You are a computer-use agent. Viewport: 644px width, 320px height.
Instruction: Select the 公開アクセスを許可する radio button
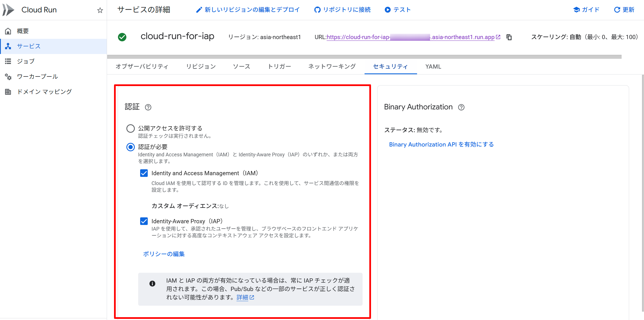point(130,128)
